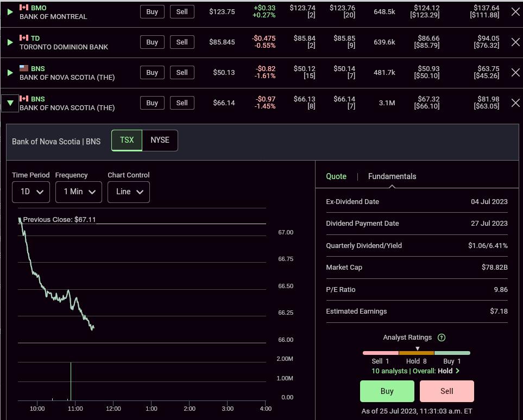Screen dimensions: 523x420
Task: Open the Chart Control Line dropdown
Action: click(128, 192)
